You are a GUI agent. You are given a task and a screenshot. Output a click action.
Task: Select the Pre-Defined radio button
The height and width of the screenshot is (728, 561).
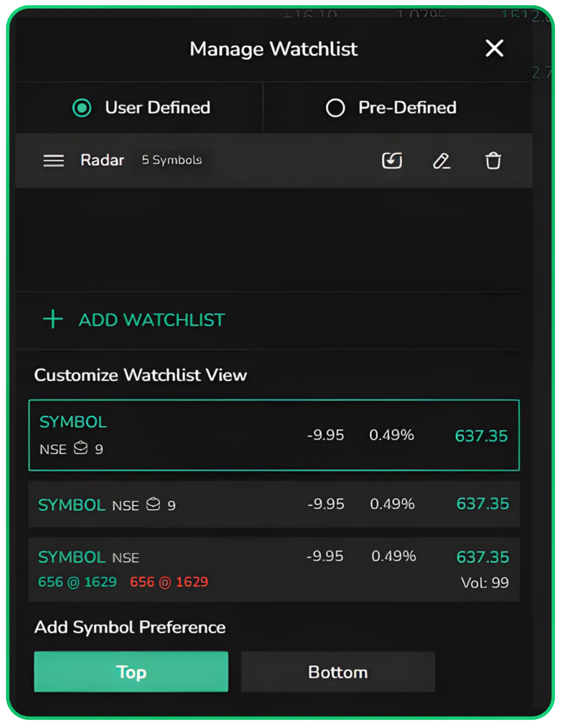coord(335,108)
